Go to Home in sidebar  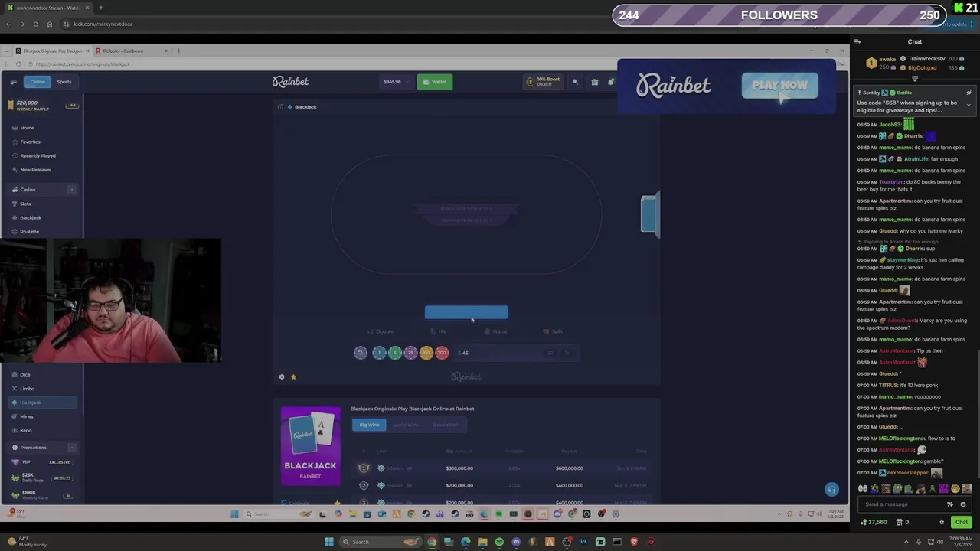pos(27,128)
